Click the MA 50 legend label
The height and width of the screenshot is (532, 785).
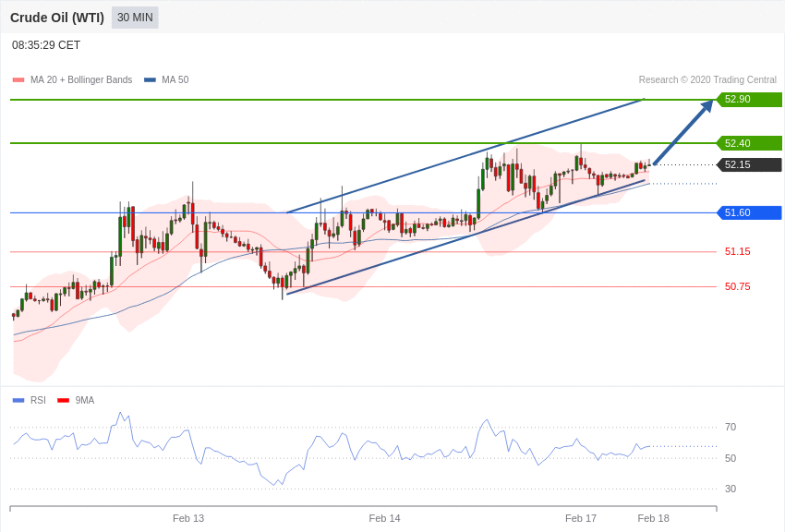pyautogui.click(x=175, y=79)
